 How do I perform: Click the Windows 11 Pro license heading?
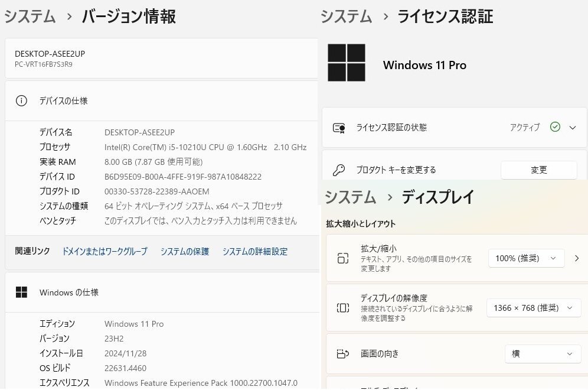424,65
